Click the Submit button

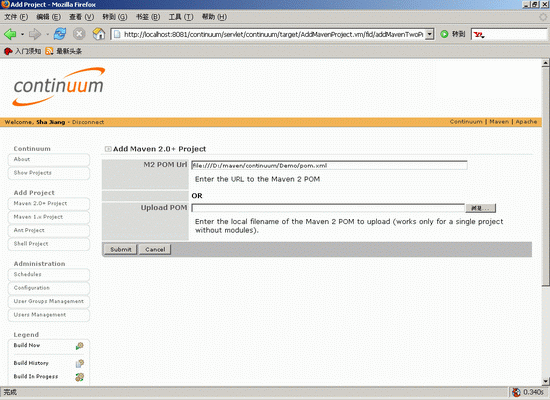coord(121,249)
